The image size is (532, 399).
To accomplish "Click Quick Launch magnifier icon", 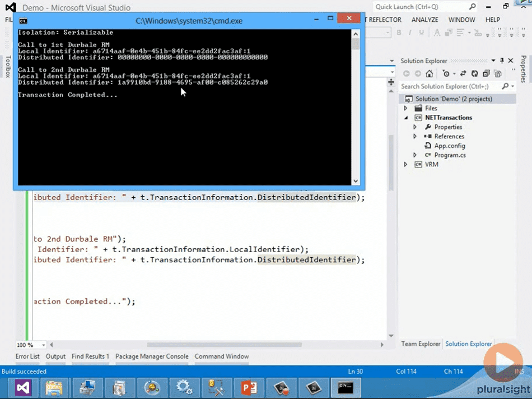I will (472, 7).
